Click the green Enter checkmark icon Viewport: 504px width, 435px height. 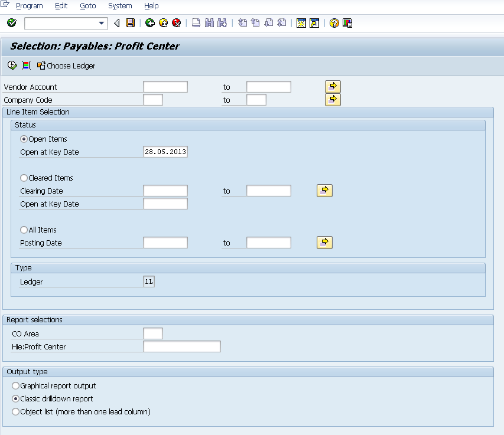pos(12,23)
